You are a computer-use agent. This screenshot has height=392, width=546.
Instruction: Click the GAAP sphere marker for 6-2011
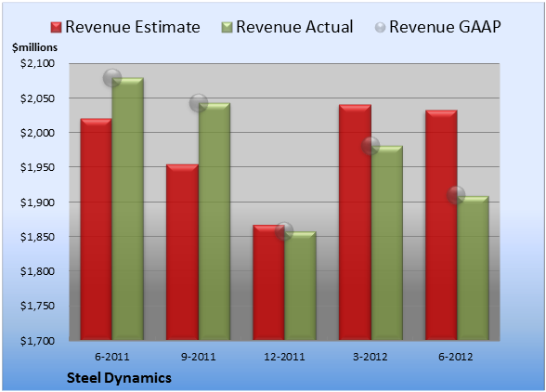(x=112, y=77)
